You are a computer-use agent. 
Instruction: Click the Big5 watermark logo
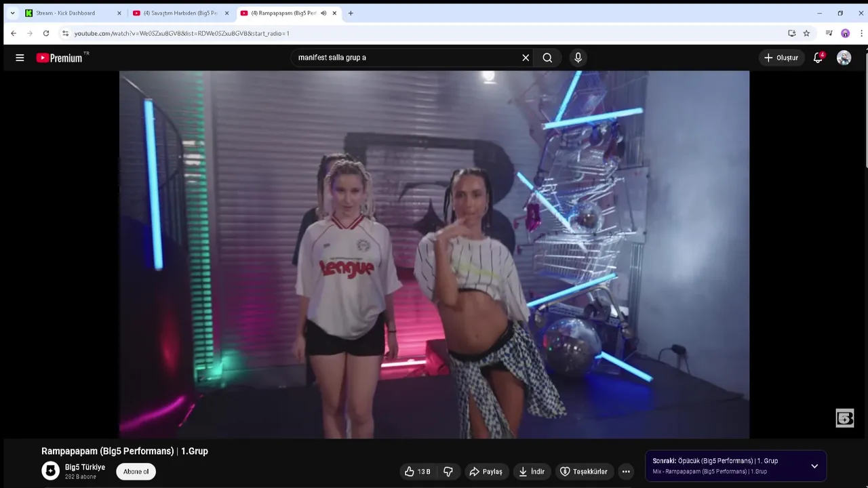click(x=845, y=418)
